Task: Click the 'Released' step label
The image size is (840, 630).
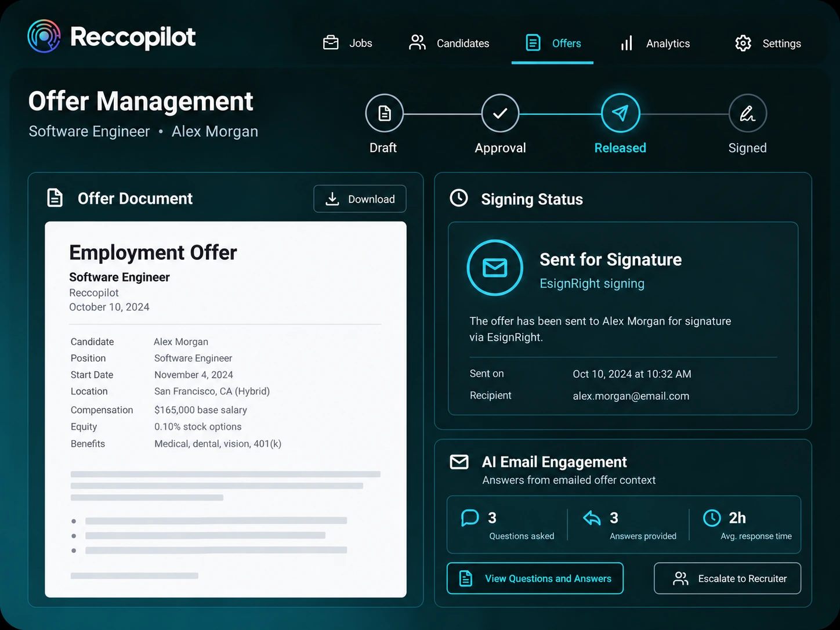Action: click(620, 148)
